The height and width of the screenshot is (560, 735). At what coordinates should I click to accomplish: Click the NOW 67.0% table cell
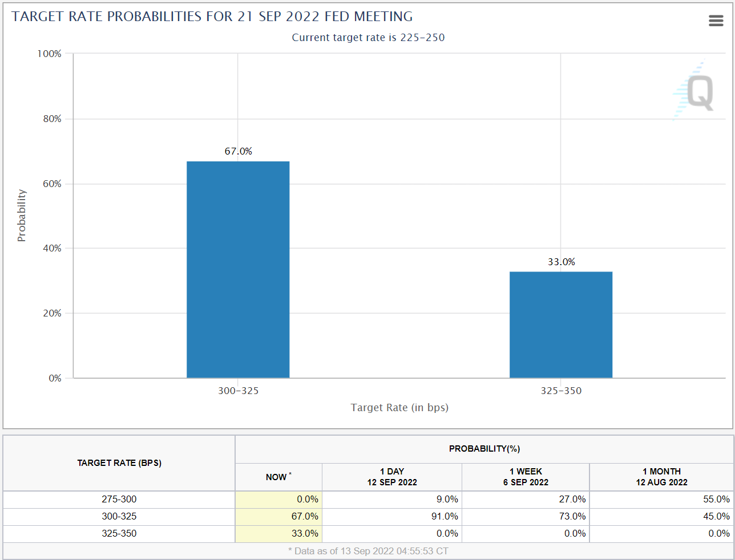point(278,516)
